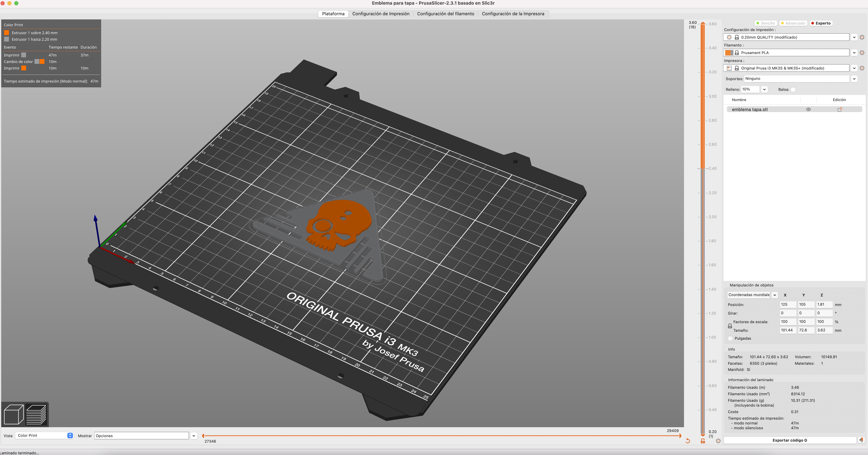Expand the Soportes dropdown
This screenshot has width=868, height=455.
click(854, 79)
